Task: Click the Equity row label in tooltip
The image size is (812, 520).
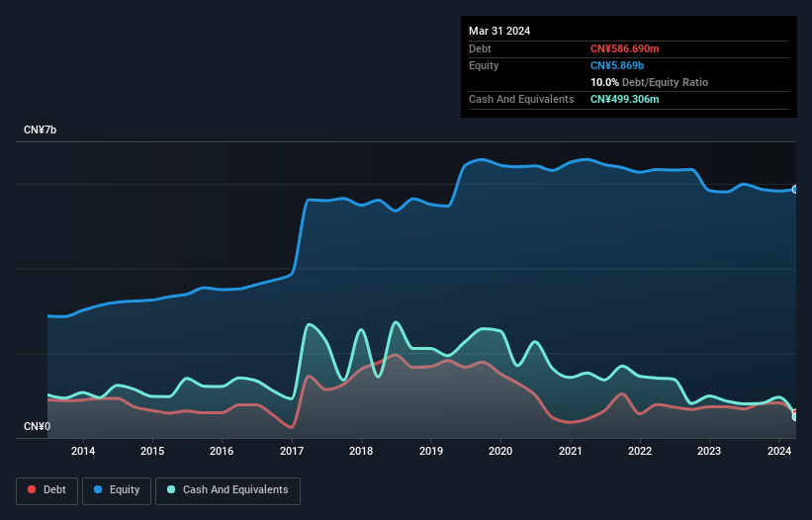Action: click(x=484, y=65)
